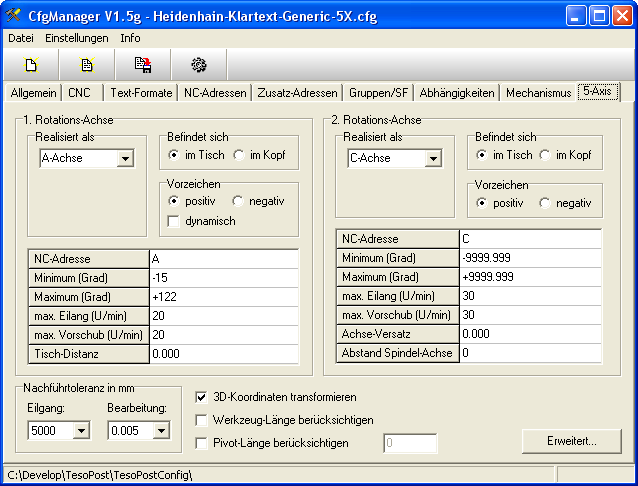Switch to the Mechanismus tab
Viewport: 638px width, 486px height.
click(538, 93)
